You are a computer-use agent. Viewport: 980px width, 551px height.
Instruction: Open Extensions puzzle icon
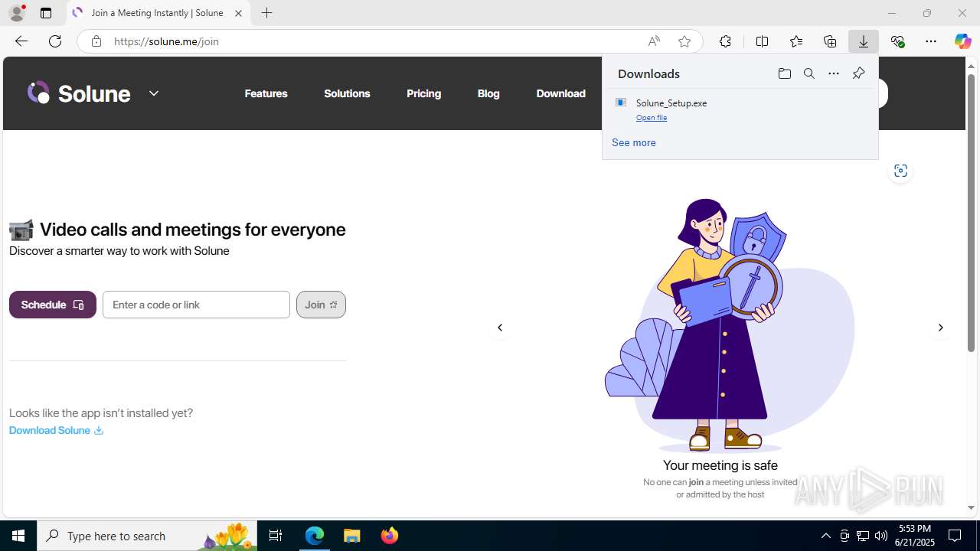coord(725,41)
